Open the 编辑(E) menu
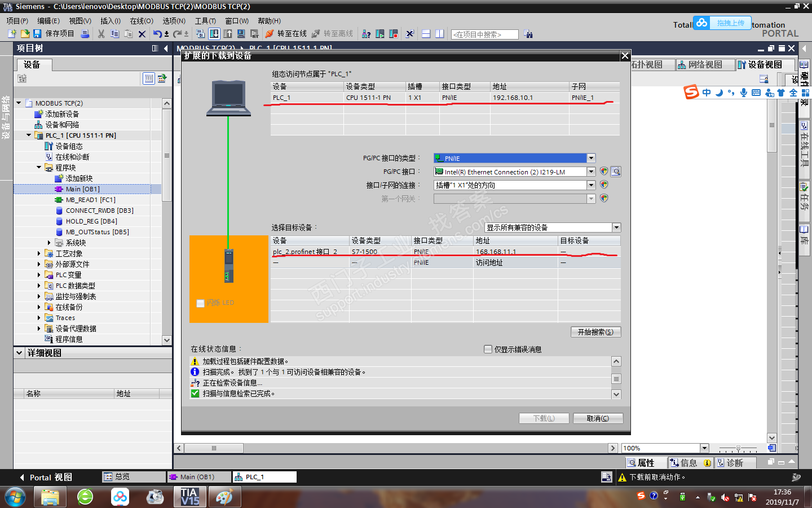The height and width of the screenshot is (508, 812). pos(48,21)
